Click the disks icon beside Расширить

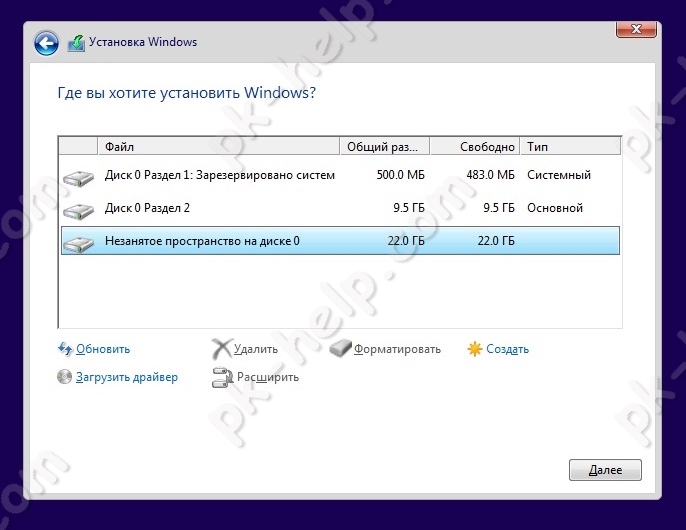coord(222,377)
